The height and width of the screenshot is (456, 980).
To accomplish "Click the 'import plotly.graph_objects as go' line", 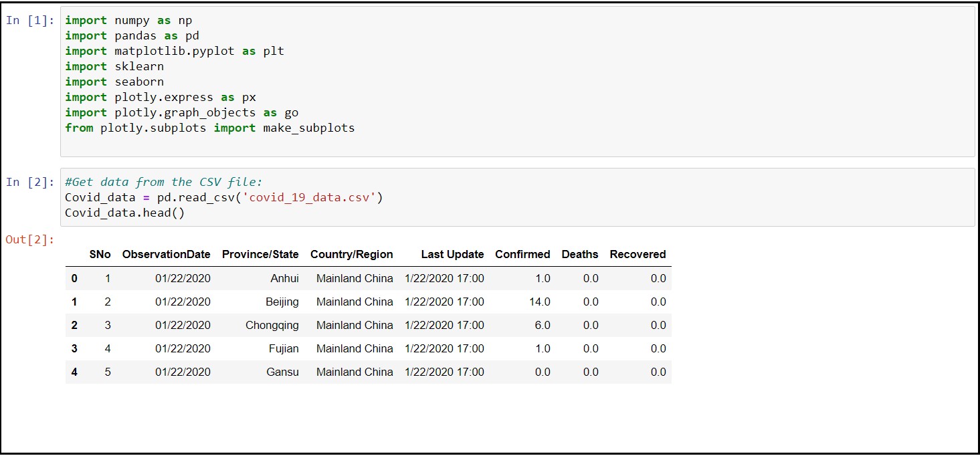I will pyautogui.click(x=182, y=112).
